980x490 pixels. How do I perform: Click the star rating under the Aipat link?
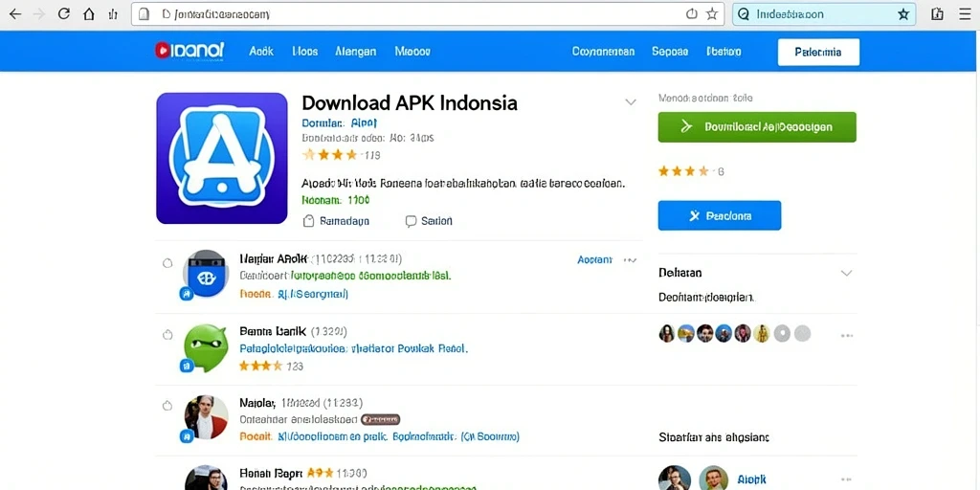[x=329, y=154]
